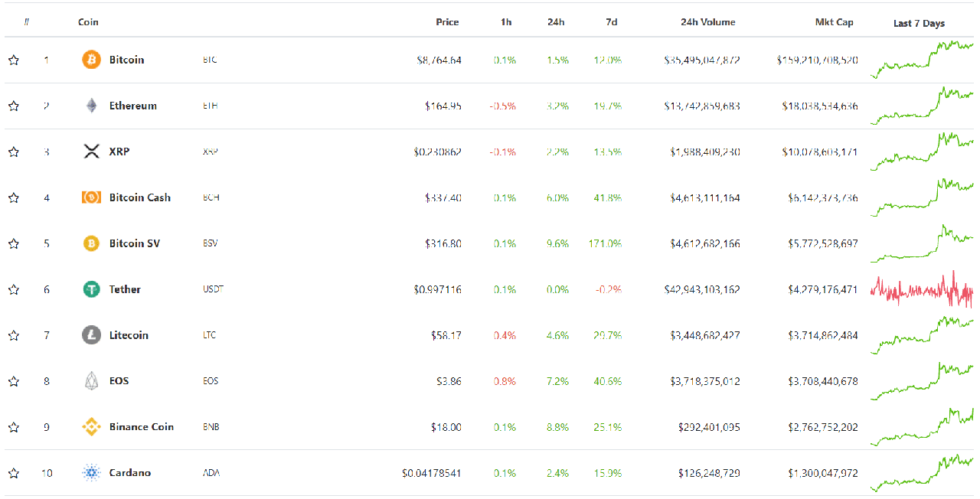Image resolution: width=980 pixels, height=499 pixels.
Task: Sort by the 24h Volume header
Action: point(708,22)
